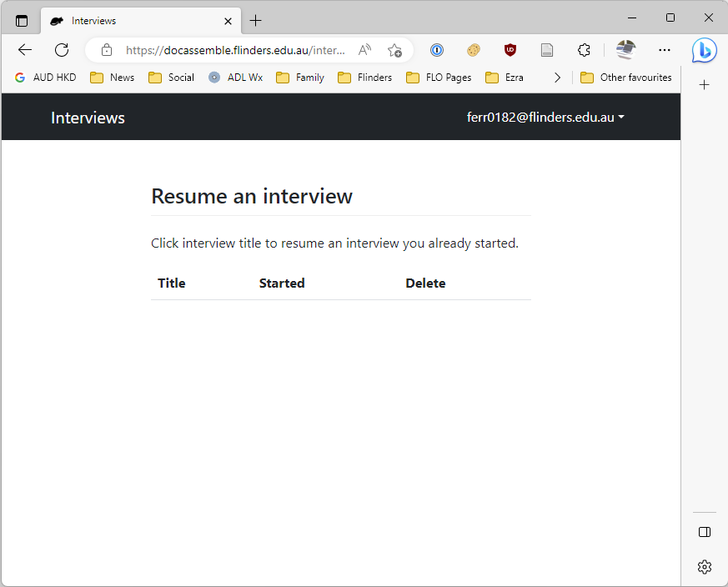Reload the current page
This screenshot has width=728, height=587.
pos(61,49)
